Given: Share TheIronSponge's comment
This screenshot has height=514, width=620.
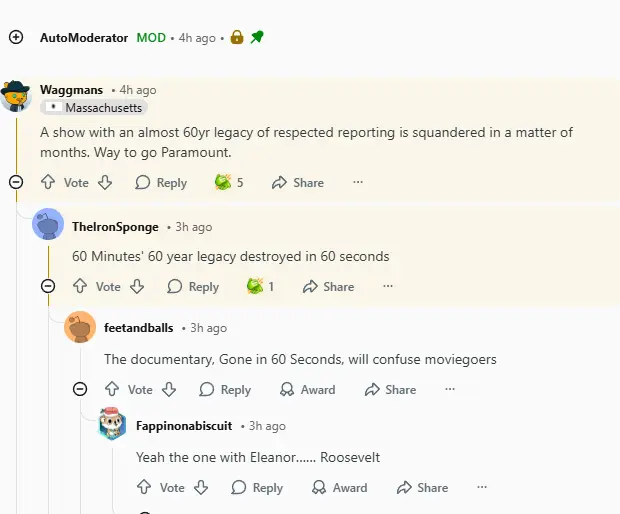Looking at the screenshot, I should click(328, 287).
